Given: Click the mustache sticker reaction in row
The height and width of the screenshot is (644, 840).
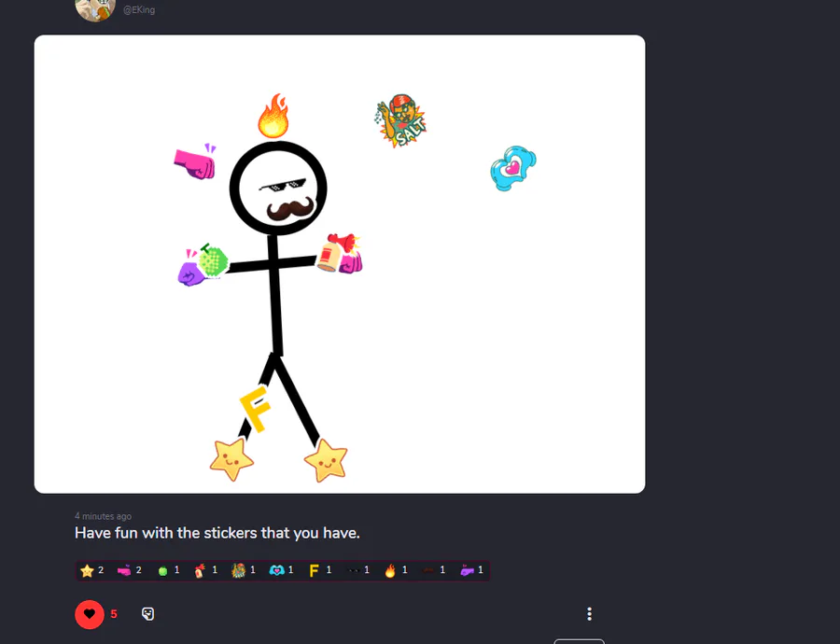Looking at the screenshot, I should (434, 570).
